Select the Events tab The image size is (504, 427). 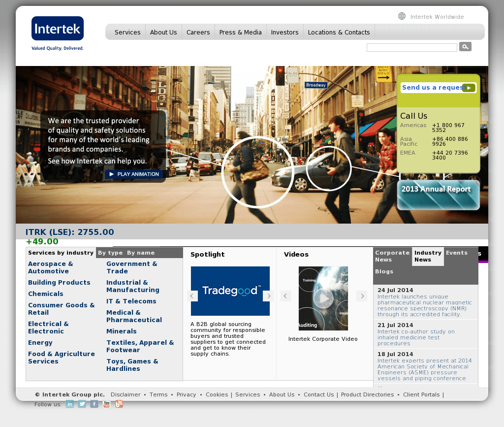[457, 253]
